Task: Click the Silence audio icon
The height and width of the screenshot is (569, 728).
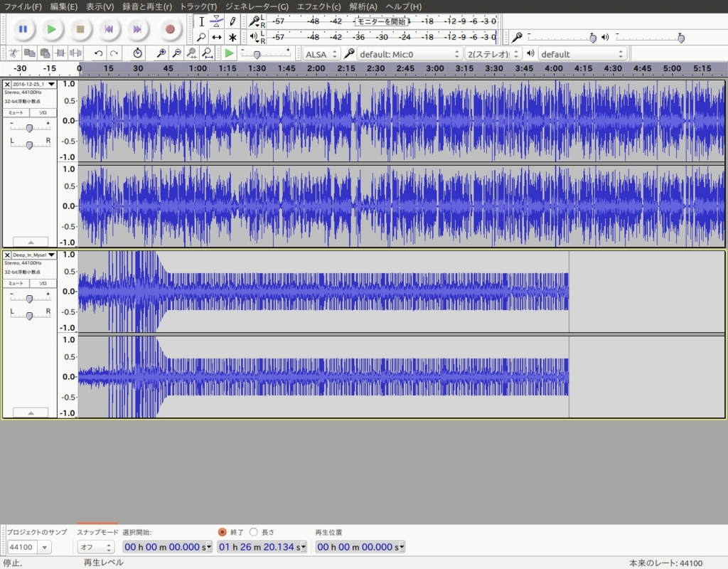Action: coord(75,53)
